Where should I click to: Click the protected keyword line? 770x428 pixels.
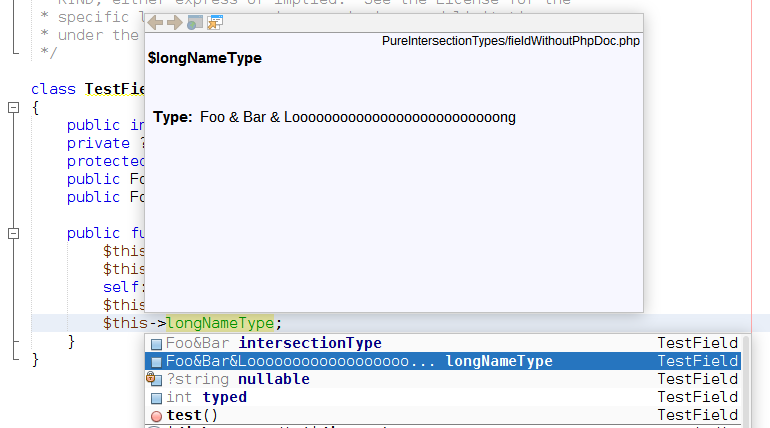[106, 161]
